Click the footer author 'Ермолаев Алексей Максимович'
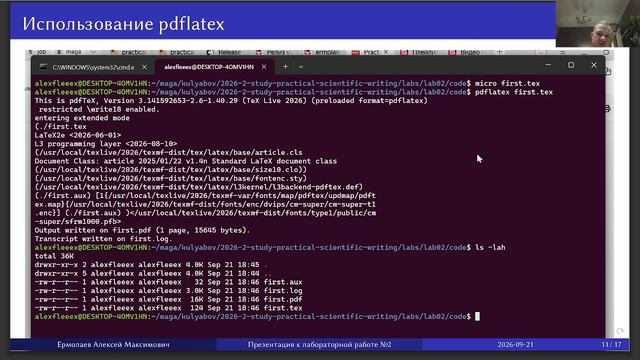 coord(113,345)
